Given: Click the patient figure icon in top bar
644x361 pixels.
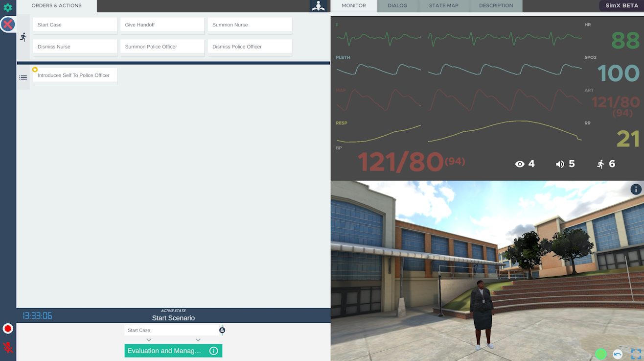Looking at the screenshot, I should [319, 6].
